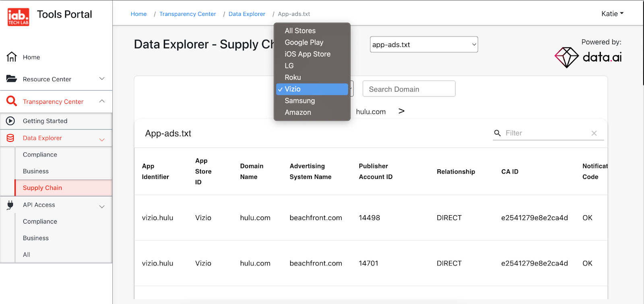Click the Home house icon in sidebar
This screenshot has height=304, width=644.
[x=12, y=57]
